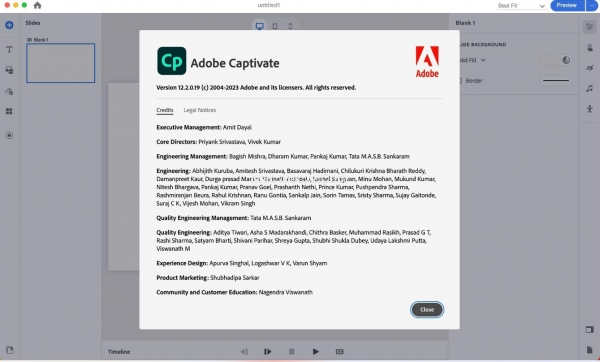Open the Audio music note icon

point(590,88)
